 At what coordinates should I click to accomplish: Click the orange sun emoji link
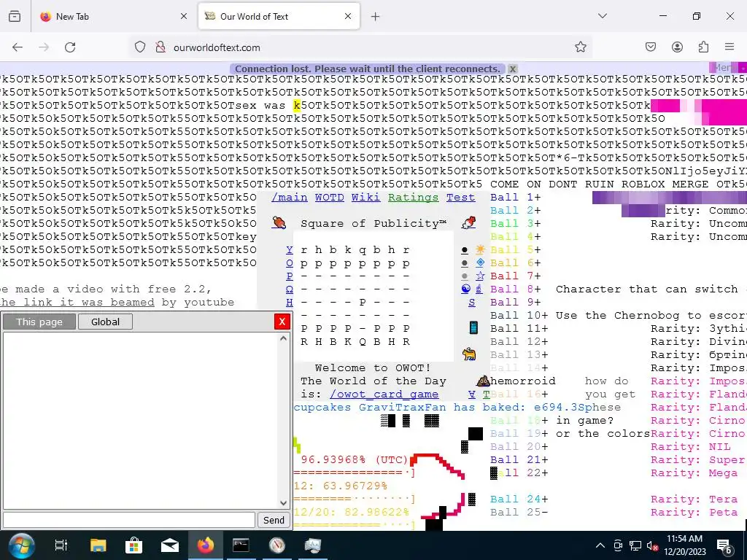pyautogui.click(x=480, y=249)
